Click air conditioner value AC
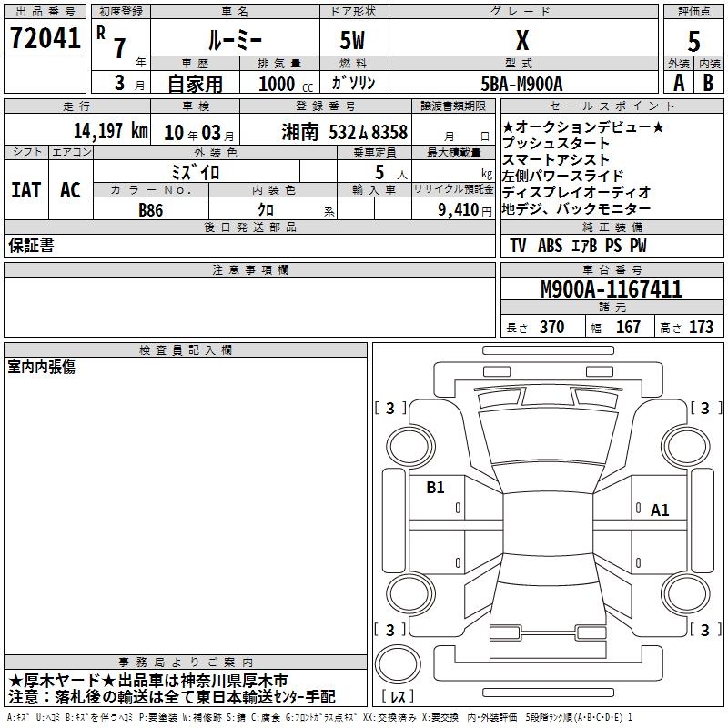 coord(70,190)
